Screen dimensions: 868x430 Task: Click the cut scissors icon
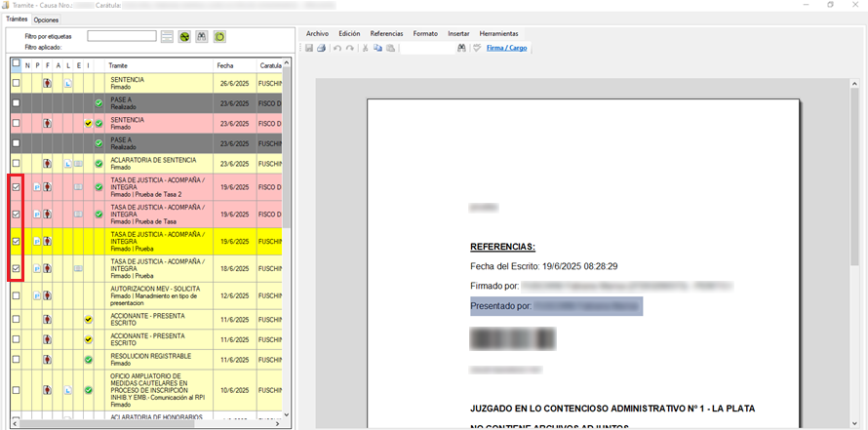(x=366, y=48)
